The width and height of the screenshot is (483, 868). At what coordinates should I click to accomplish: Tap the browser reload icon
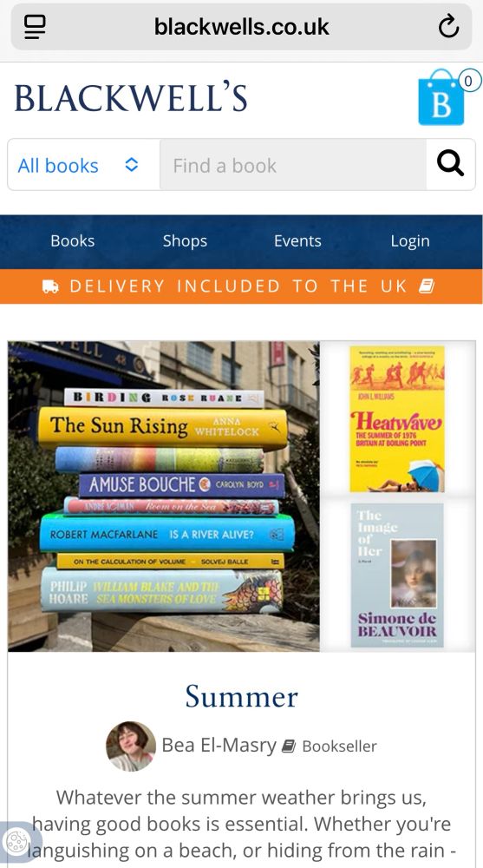click(448, 26)
